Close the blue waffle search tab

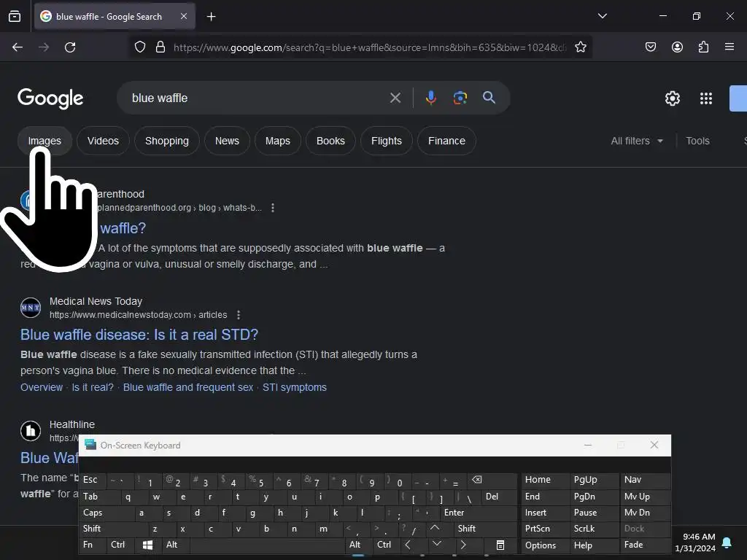coord(184,16)
